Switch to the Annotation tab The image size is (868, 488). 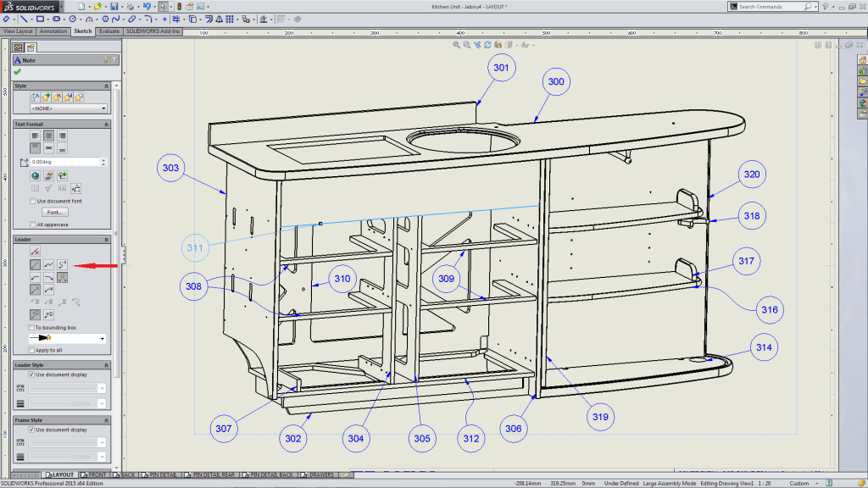pos(53,31)
